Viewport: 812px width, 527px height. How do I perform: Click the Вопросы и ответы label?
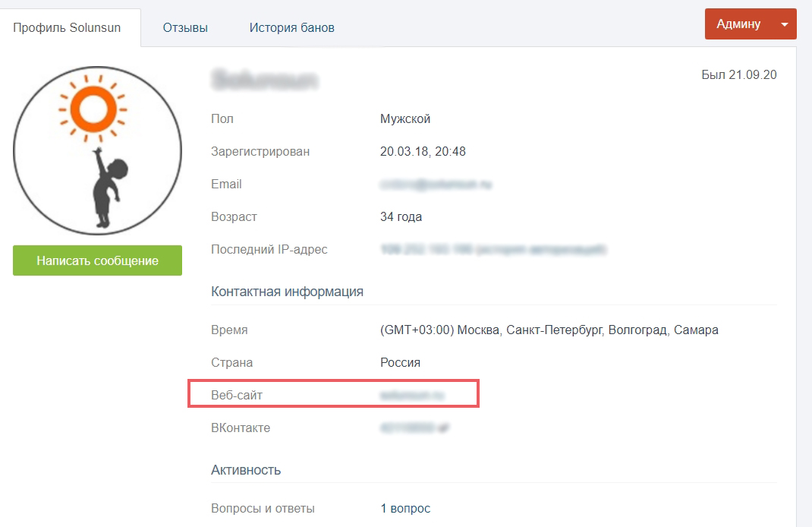point(263,509)
